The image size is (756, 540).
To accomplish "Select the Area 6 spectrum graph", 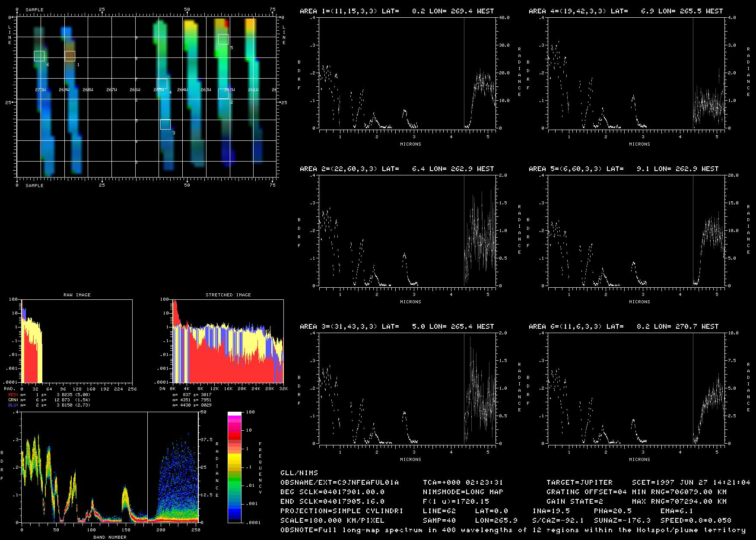I will click(x=636, y=388).
